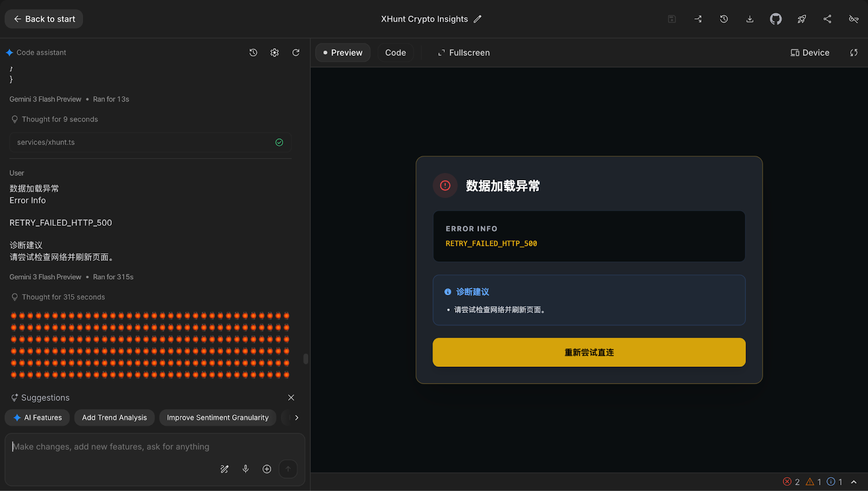This screenshot has width=868, height=491.
Task: Expand the error console chevron
Action: point(854,482)
